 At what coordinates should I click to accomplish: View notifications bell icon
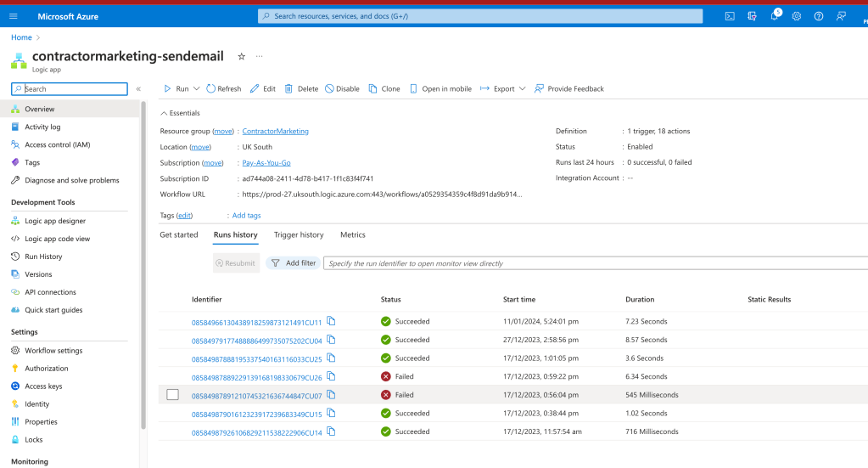tap(775, 15)
